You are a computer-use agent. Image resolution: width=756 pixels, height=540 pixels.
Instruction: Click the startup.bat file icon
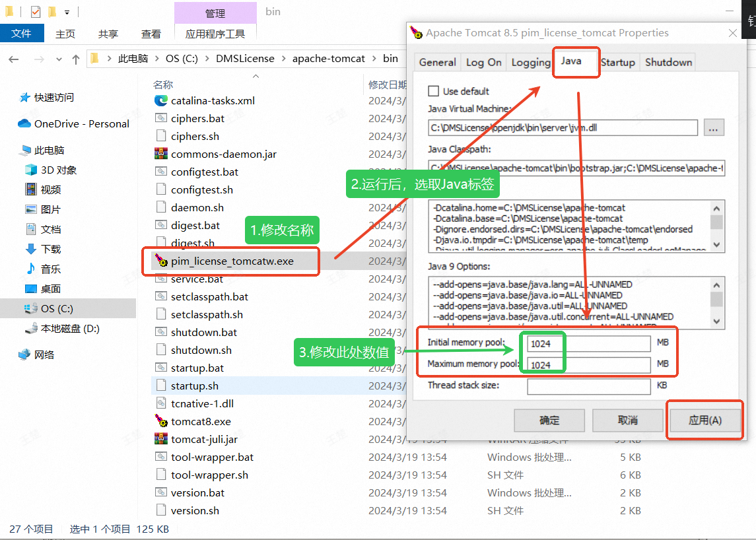[160, 368]
